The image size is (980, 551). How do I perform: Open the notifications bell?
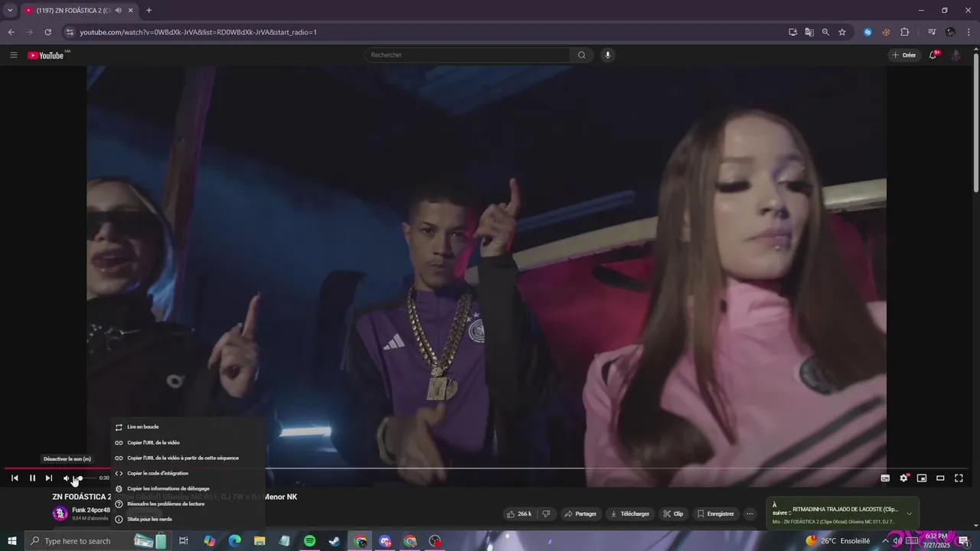(x=933, y=55)
